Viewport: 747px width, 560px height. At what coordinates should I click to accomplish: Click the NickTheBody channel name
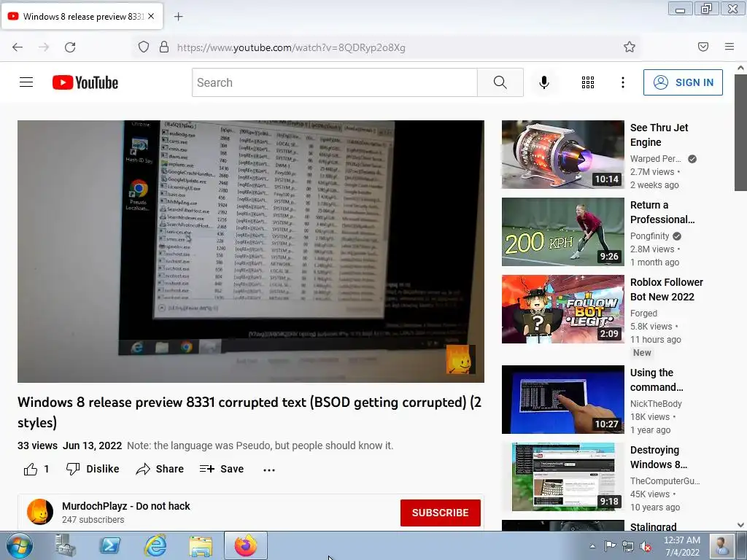coord(656,403)
